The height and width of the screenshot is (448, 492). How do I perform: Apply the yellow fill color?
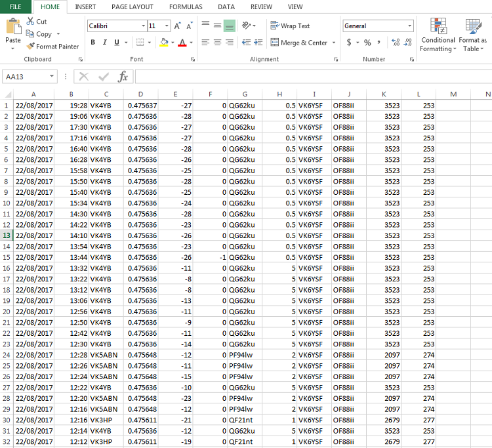point(164,43)
